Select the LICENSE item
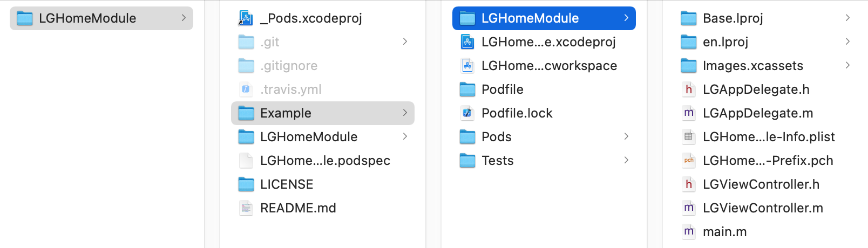 click(x=286, y=184)
